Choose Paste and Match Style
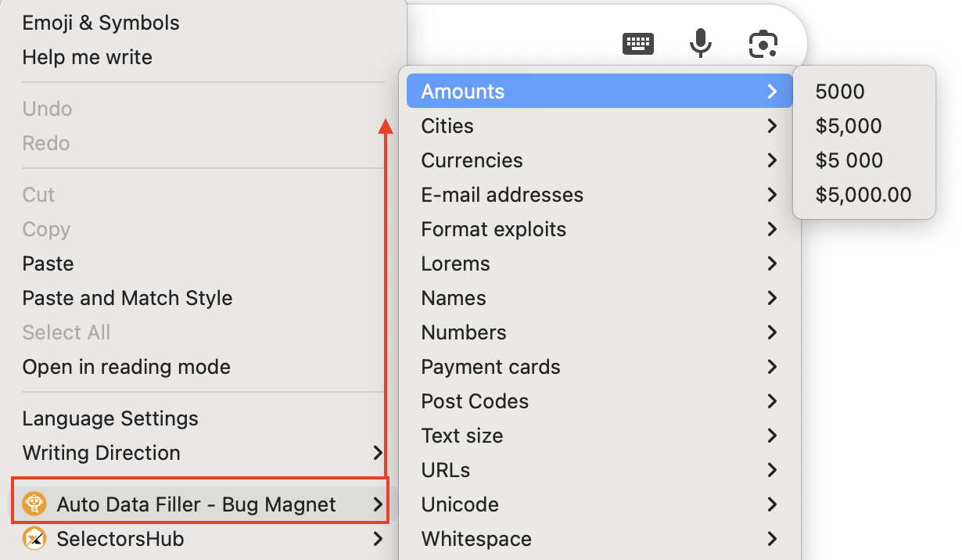The image size is (962, 560). point(127,298)
